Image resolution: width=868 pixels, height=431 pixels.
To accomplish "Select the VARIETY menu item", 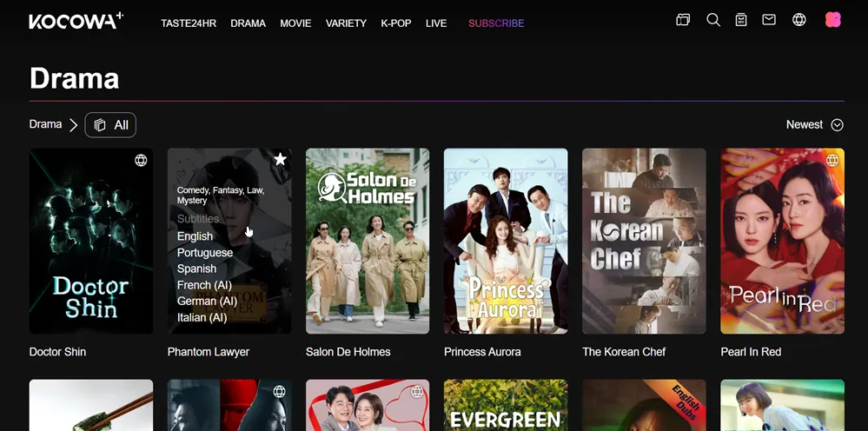I will [x=346, y=23].
